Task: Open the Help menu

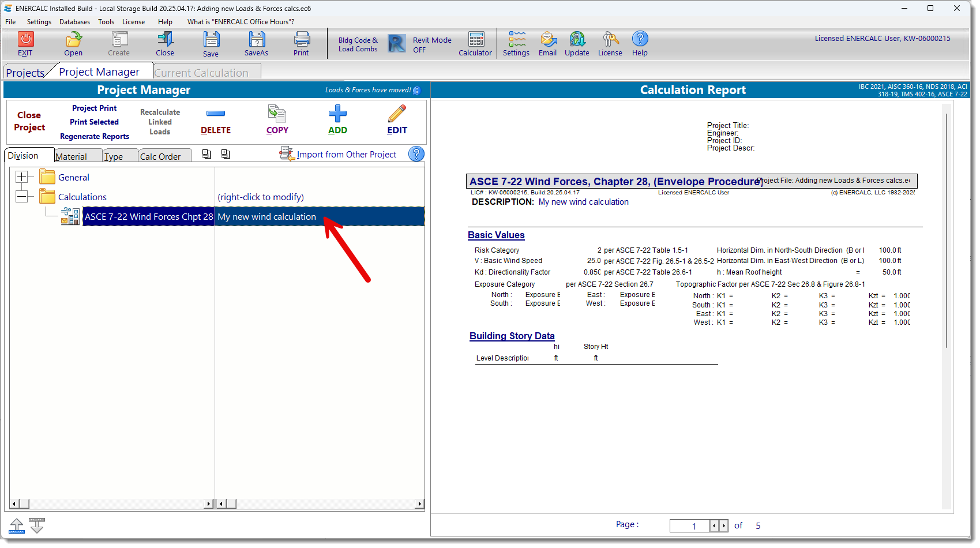Action: click(x=165, y=22)
